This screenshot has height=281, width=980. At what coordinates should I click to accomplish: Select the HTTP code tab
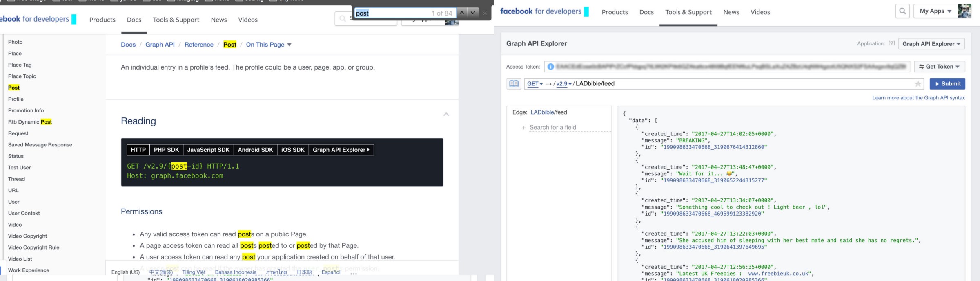pyautogui.click(x=138, y=150)
